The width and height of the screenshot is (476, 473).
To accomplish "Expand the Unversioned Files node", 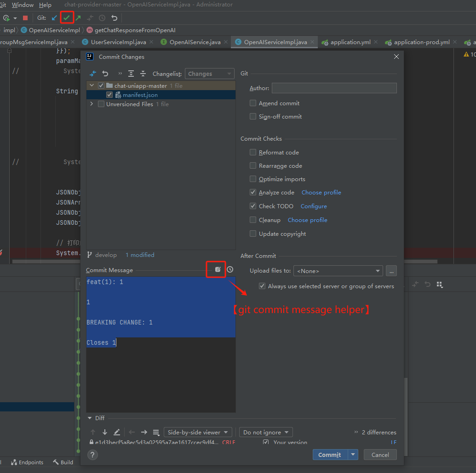I will (x=91, y=104).
